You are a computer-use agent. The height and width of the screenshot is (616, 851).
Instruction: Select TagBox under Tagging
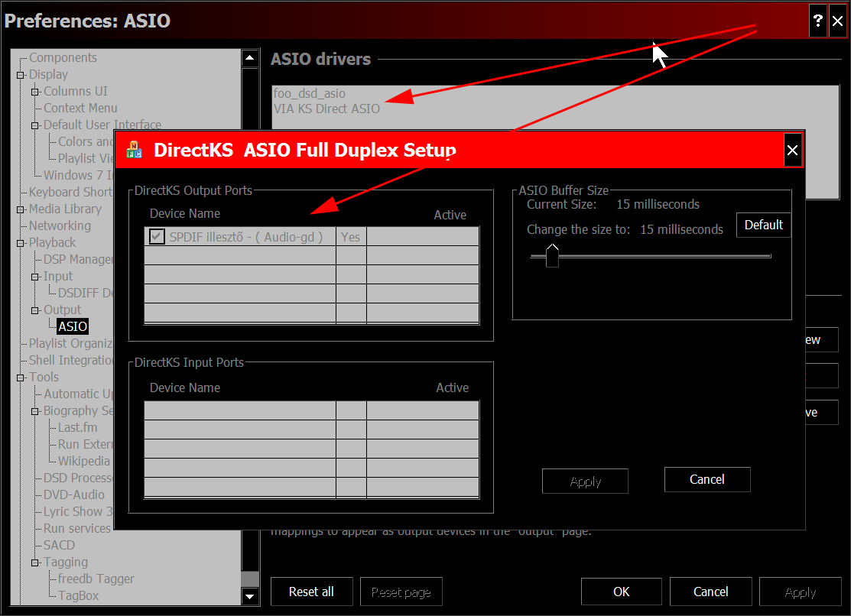coord(78,596)
